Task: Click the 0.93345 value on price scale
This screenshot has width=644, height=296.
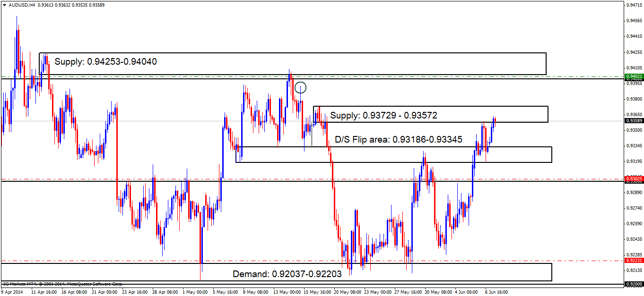Action: coord(634,146)
